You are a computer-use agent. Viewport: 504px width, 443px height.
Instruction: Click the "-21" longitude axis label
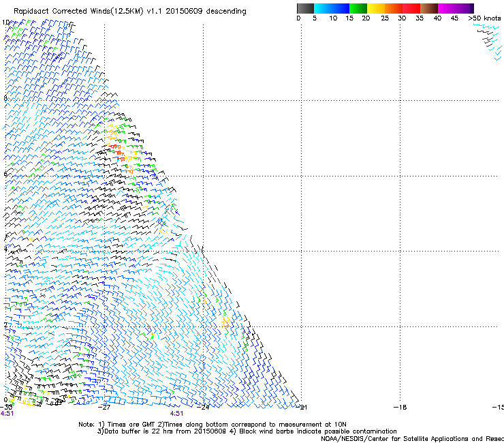[x=302, y=407]
